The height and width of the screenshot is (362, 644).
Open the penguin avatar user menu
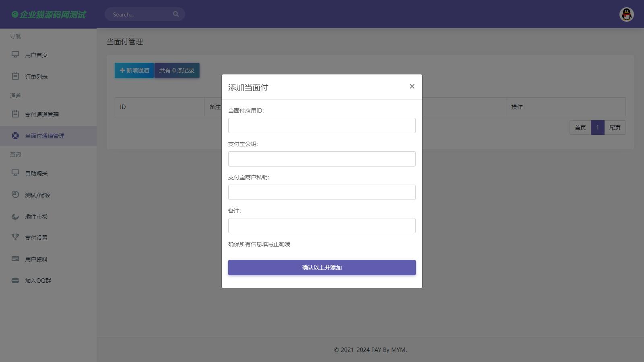(x=626, y=14)
